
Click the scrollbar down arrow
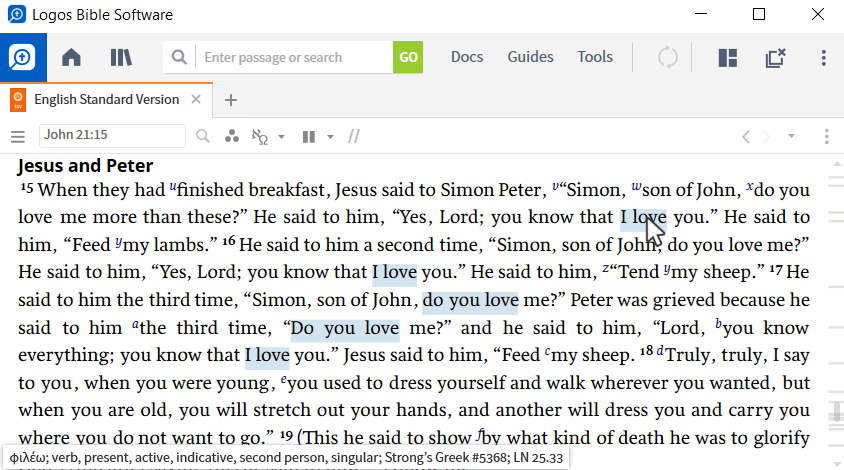coord(837,464)
